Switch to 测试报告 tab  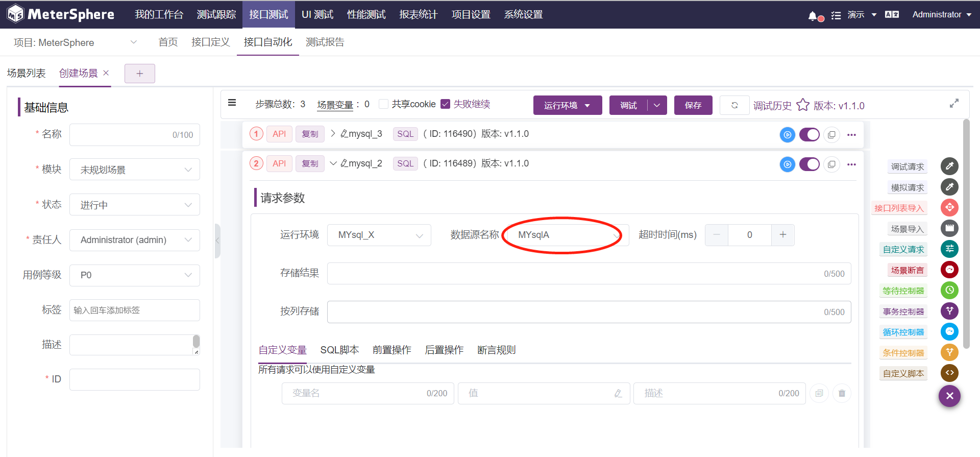[x=325, y=42]
